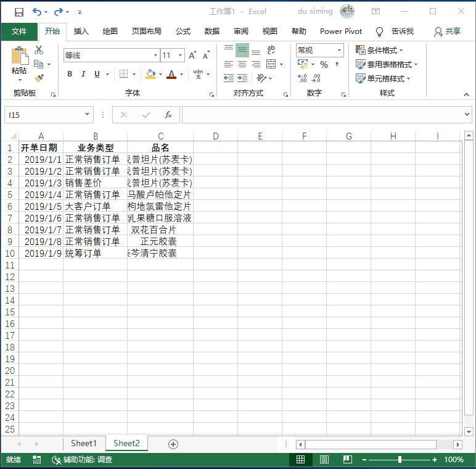476x469 pixels.
Task: Click Merge and Center icon
Action: (271, 64)
